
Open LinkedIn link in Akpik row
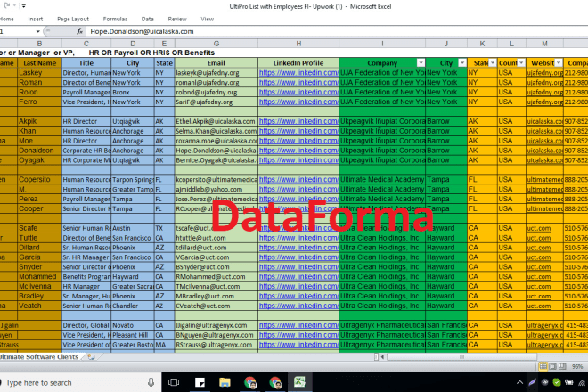point(298,121)
